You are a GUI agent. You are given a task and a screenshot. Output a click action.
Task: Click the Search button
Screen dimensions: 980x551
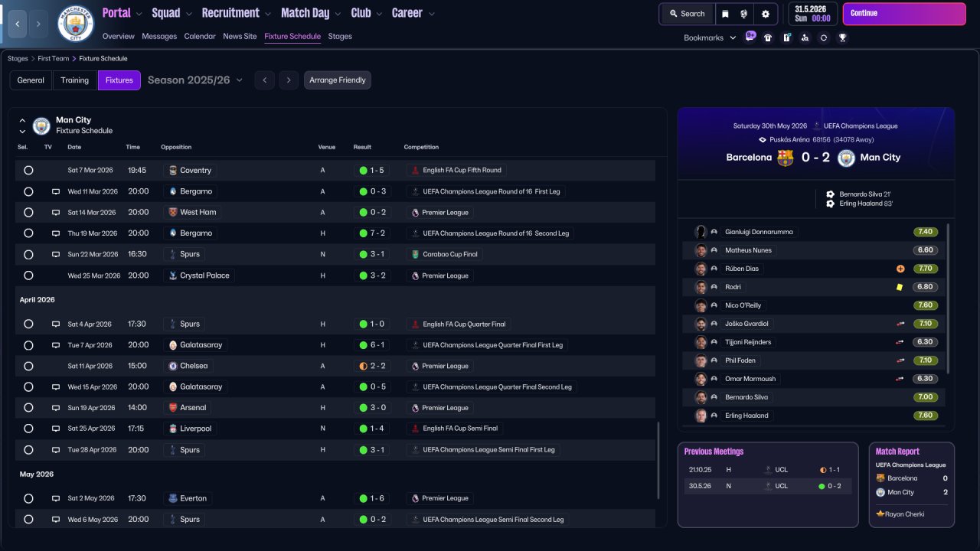687,14
